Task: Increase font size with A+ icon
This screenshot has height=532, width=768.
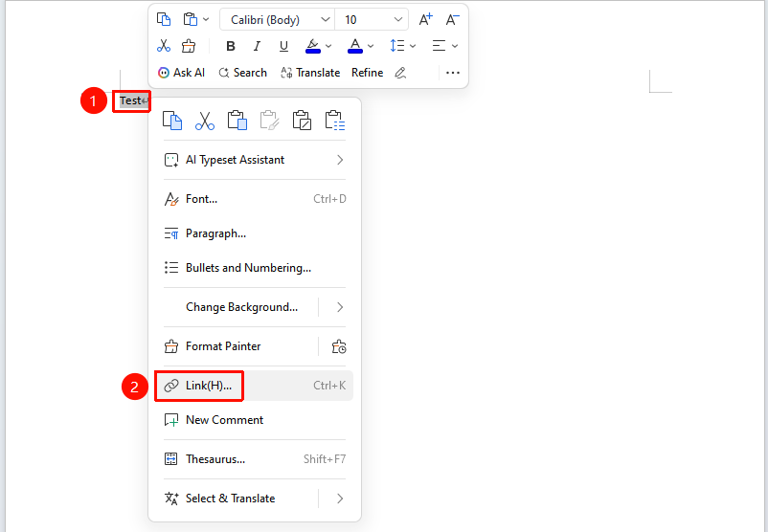Action: 425,19
